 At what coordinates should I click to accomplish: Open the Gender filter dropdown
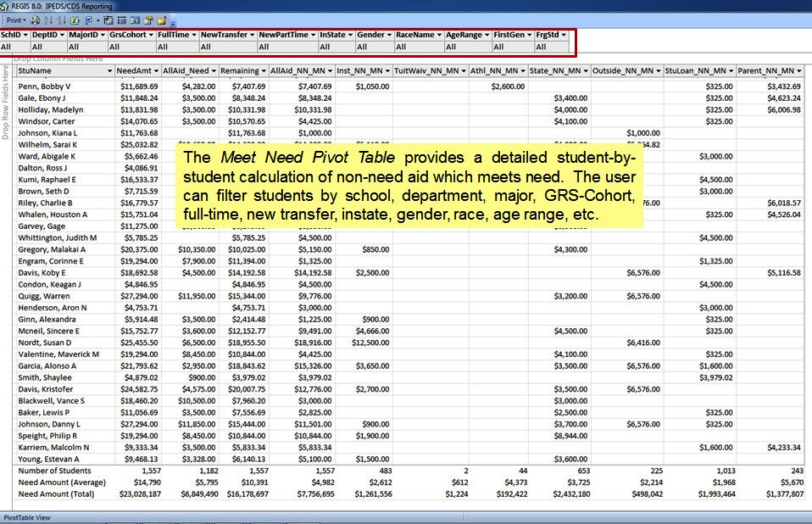tap(389, 35)
